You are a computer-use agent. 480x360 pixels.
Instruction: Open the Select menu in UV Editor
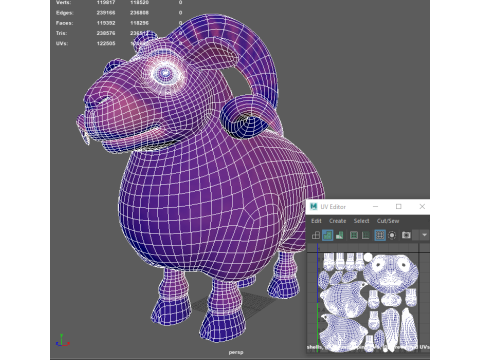[361, 221]
